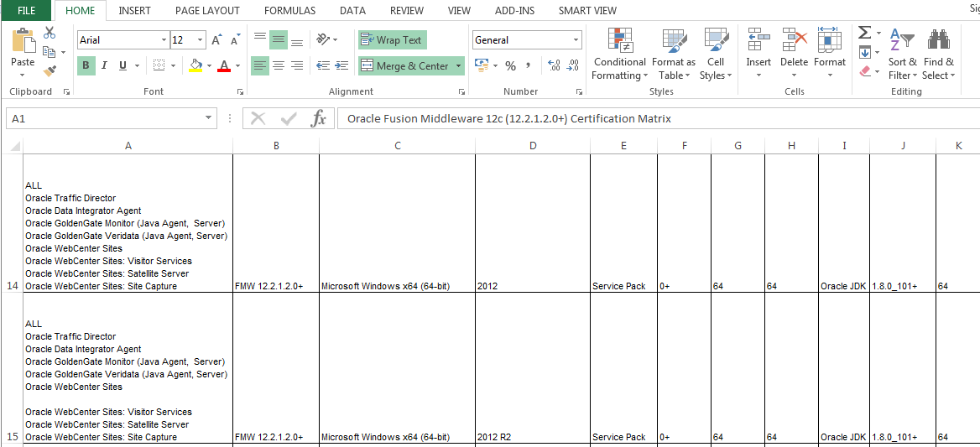
Task: Switch to the REVIEW tab
Action: pyautogui.click(x=407, y=11)
